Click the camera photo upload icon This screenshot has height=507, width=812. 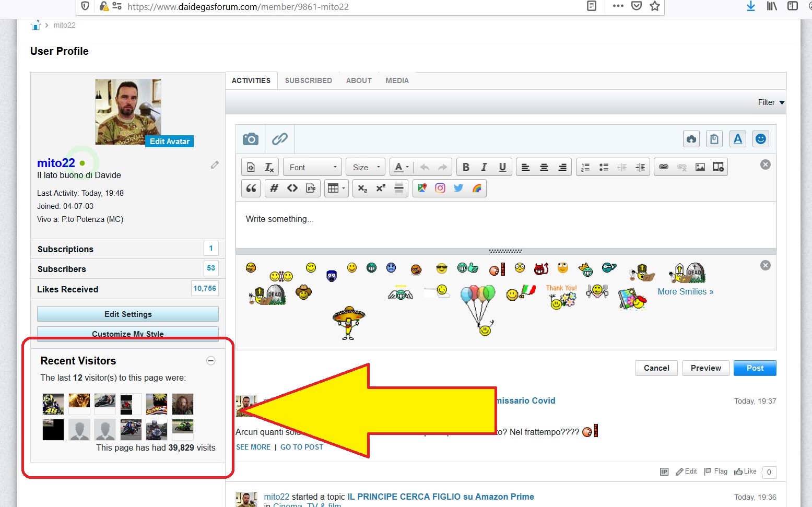click(251, 139)
